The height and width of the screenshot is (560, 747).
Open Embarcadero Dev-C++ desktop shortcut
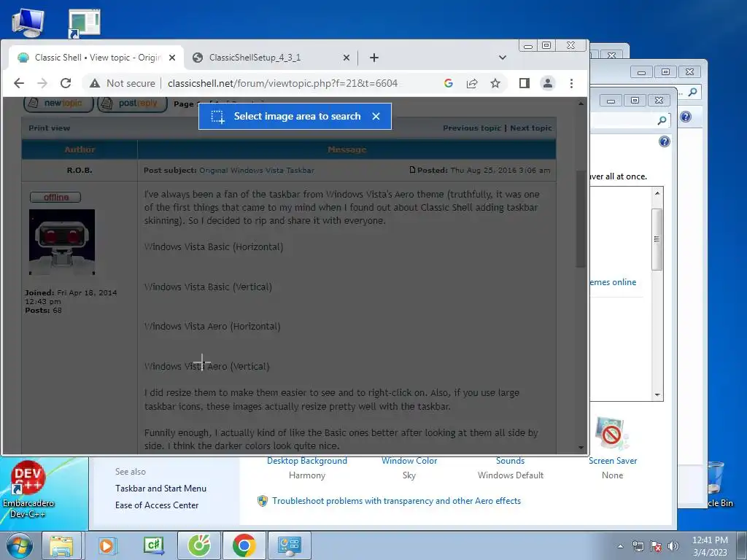coord(28,489)
